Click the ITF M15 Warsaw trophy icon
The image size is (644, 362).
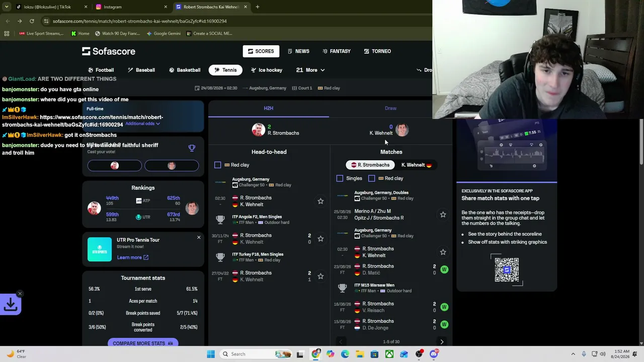[x=342, y=288]
